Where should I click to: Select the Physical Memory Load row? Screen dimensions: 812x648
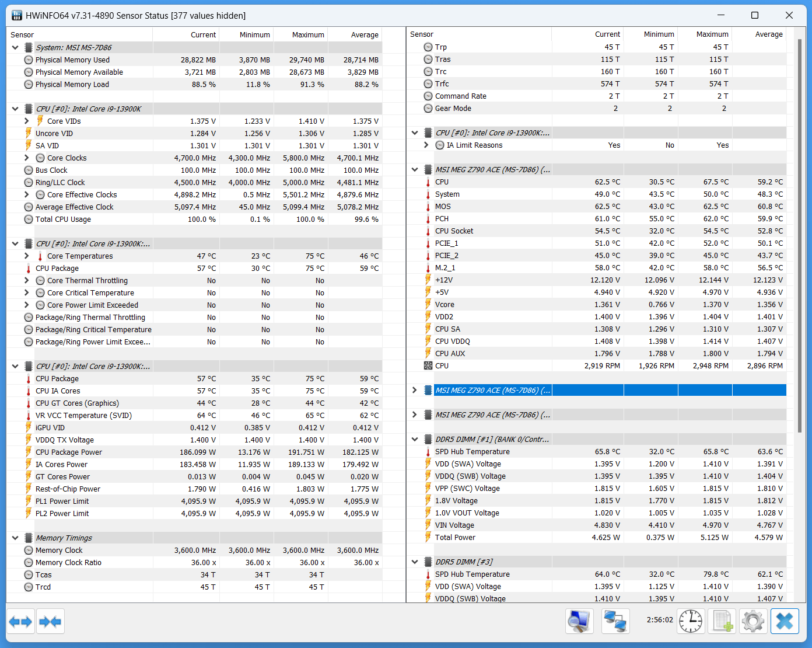click(x=195, y=85)
